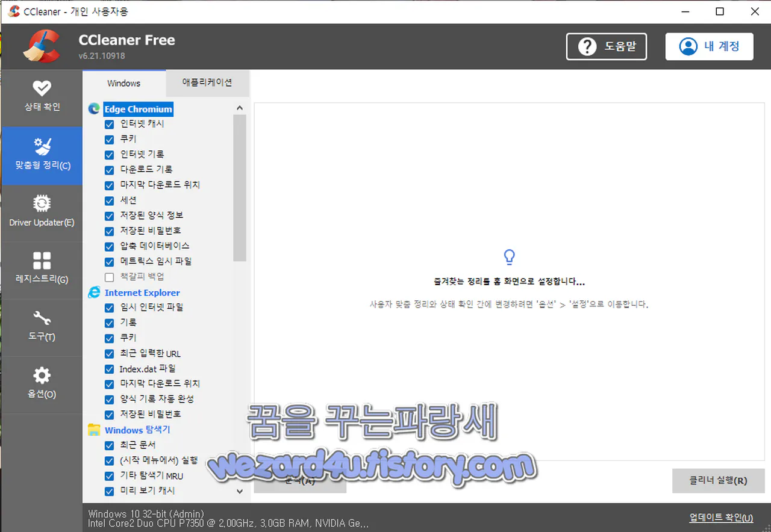The height and width of the screenshot is (532, 771).
Task: Click the Edge Chromium browser icon
Action: [x=94, y=109]
